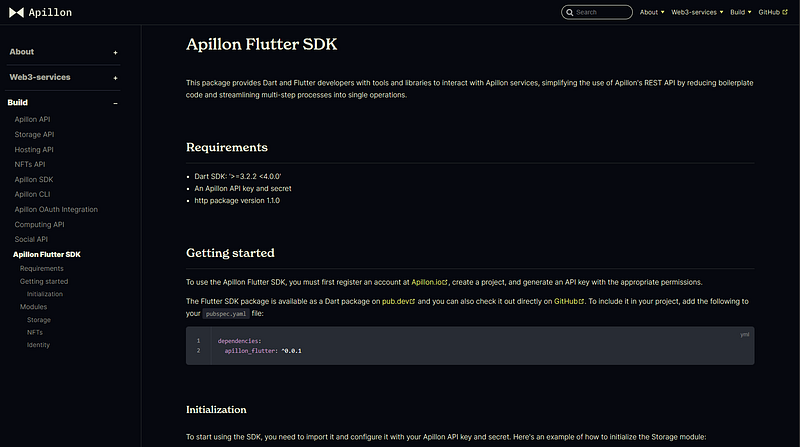Open the About dropdown in top navbar

[652, 12]
